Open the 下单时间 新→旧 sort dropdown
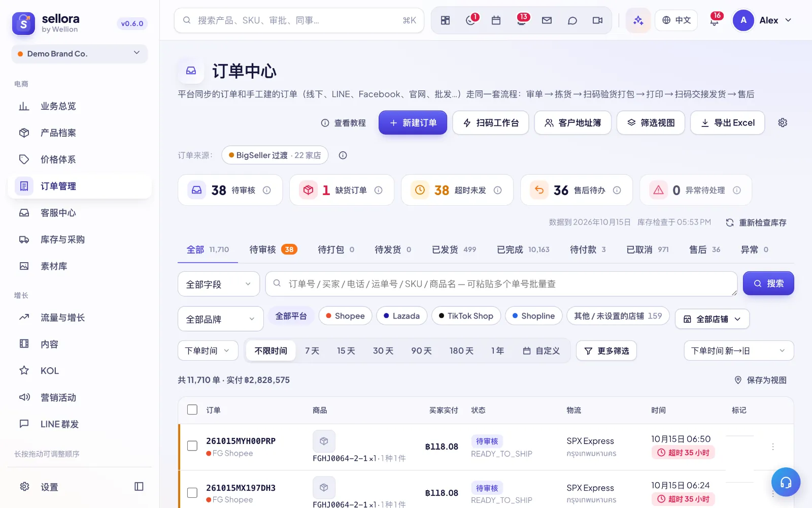The height and width of the screenshot is (508, 812). 739,351
